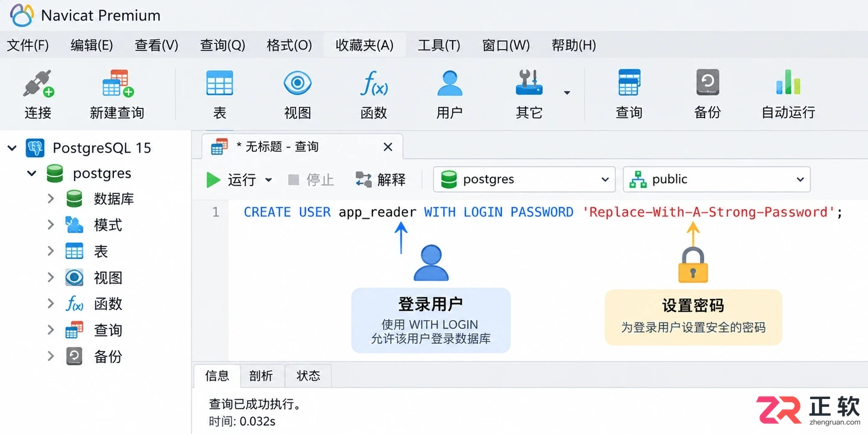Viewport: 868px width, 434px height.
Task: Expand the 查询 tree node
Action: coord(51,330)
